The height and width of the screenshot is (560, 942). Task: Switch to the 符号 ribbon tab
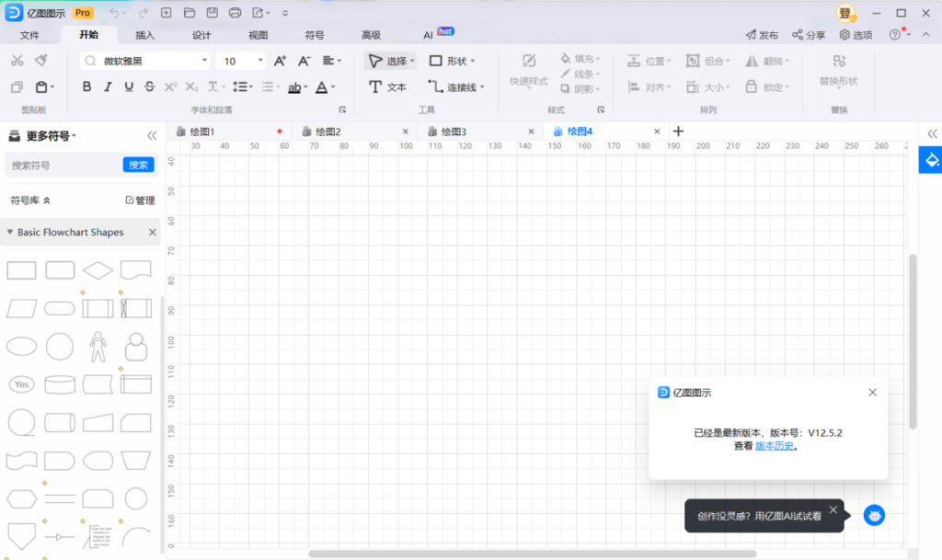click(315, 35)
